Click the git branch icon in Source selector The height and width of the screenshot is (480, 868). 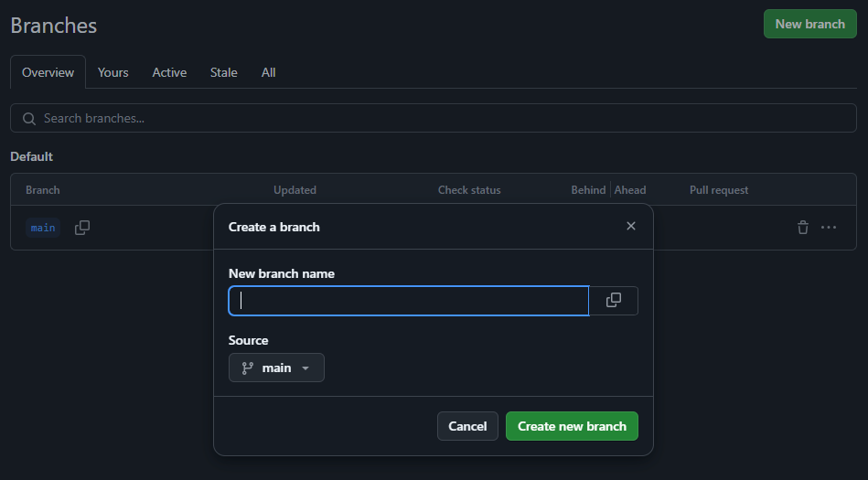tap(247, 368)
